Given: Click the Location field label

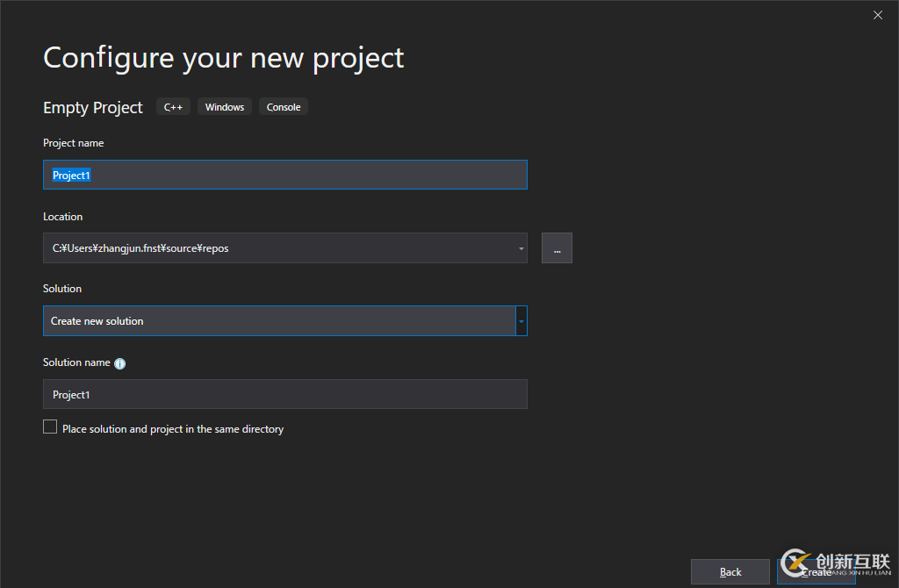Looking at the screenshot, I should [63, 217].
